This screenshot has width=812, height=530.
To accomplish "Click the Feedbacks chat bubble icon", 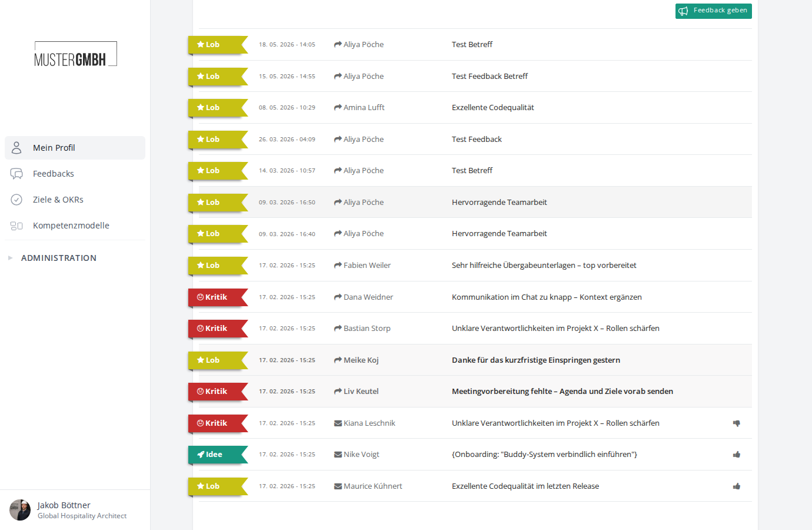I will (16, 174).
